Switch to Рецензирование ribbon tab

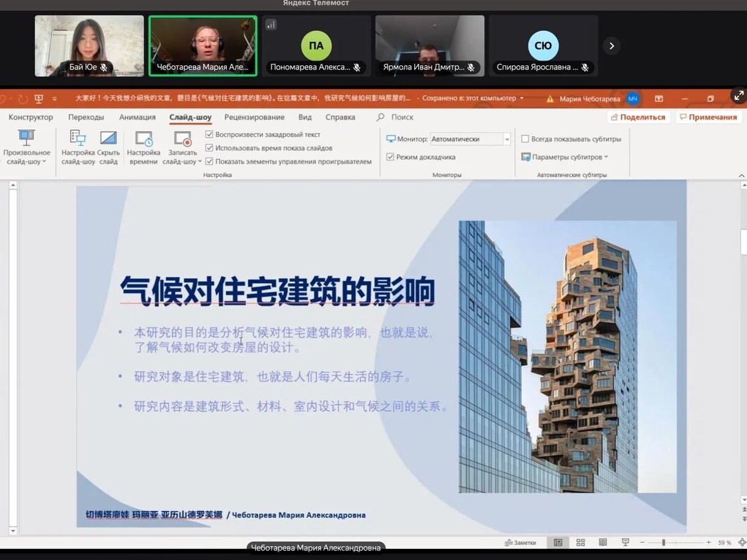point(254,117)
